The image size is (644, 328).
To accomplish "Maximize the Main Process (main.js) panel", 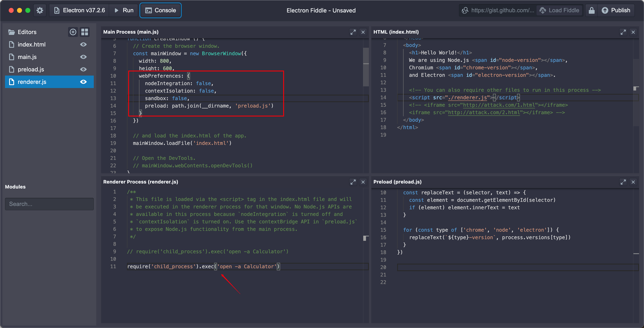I will pos(353,32).
